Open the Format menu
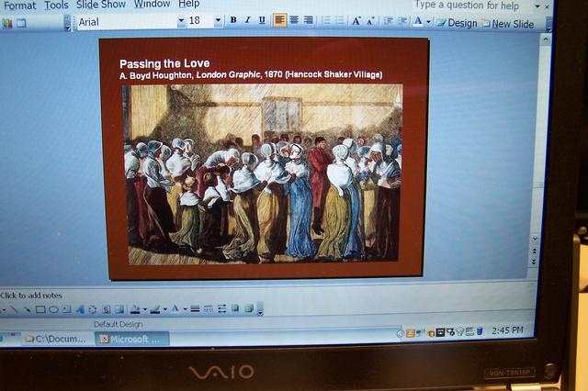Screen dimensions: 588x391 tap(20, 6)
